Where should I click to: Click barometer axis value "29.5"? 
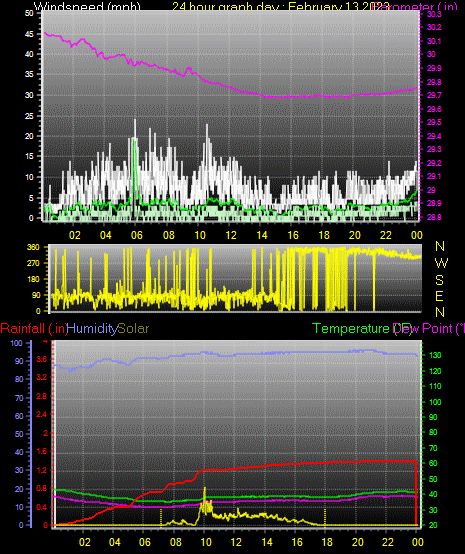434,122
